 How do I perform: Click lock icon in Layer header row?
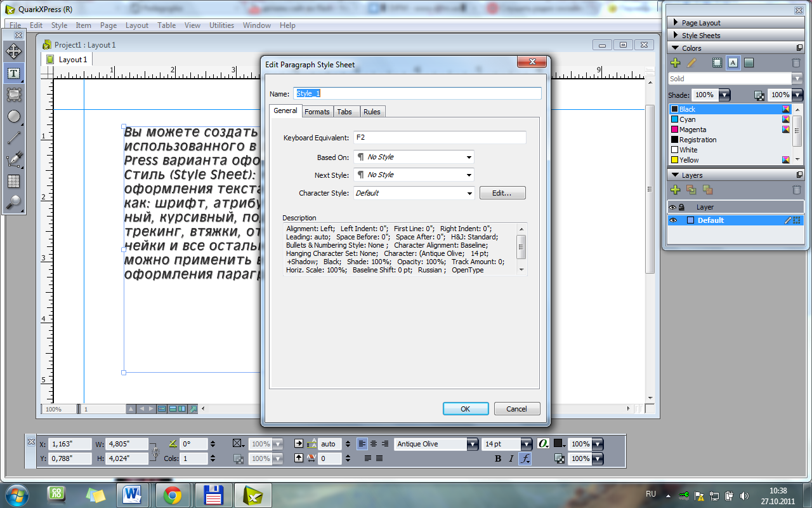pyautogui.click(x=681, y=207)
